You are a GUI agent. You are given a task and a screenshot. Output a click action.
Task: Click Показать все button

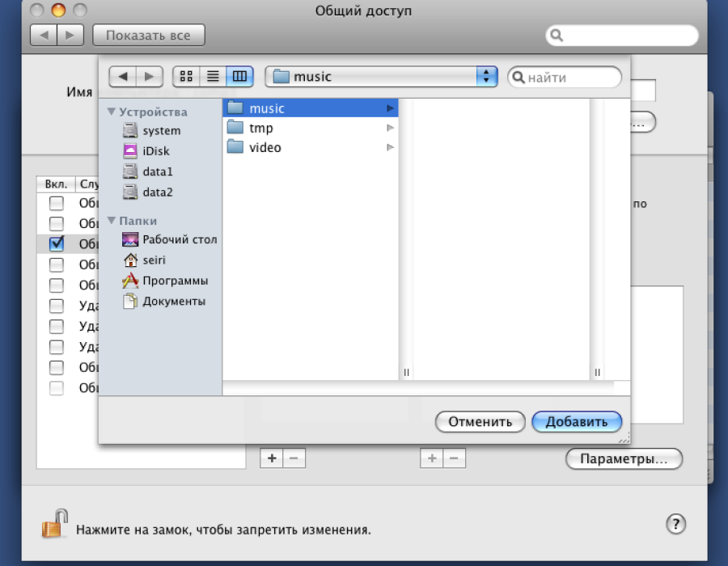point(149,36)
